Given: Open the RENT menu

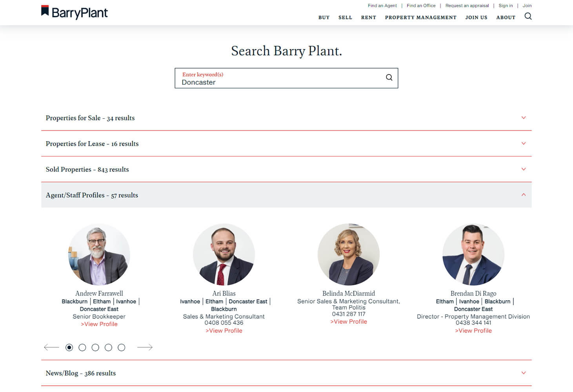Looking at the screenshot, I should [x=369, y=18].
